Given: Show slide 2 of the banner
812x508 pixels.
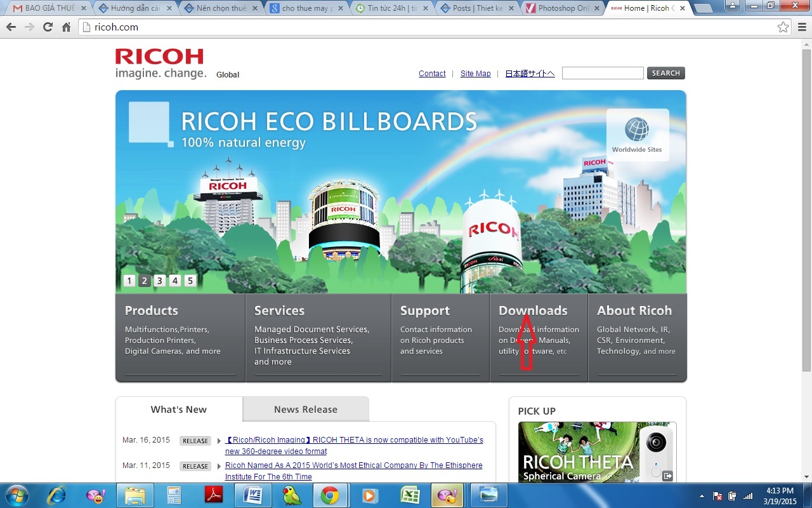Looking at the screenshot, I should coord(145,281).
